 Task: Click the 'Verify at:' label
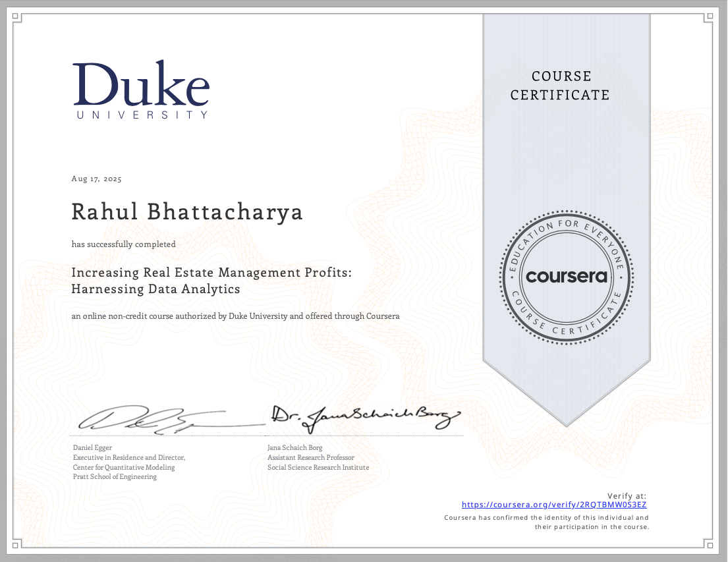(x=627, y=496)
